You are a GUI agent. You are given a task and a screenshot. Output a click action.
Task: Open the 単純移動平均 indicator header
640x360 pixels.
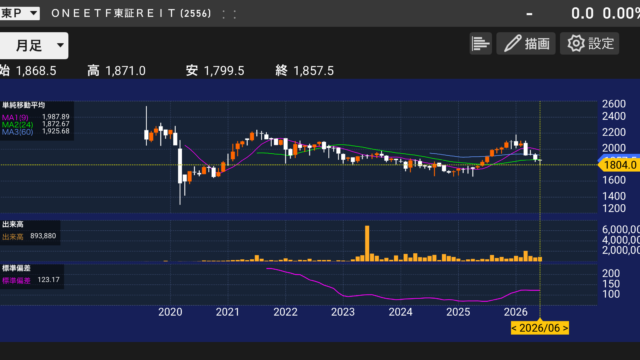pyautogui.click(x=23, y=105)
